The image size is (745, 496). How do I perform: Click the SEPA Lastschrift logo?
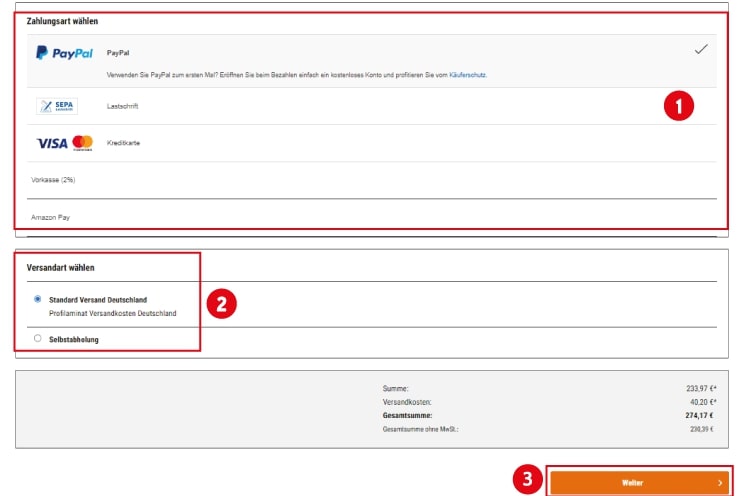click(57, 106)
